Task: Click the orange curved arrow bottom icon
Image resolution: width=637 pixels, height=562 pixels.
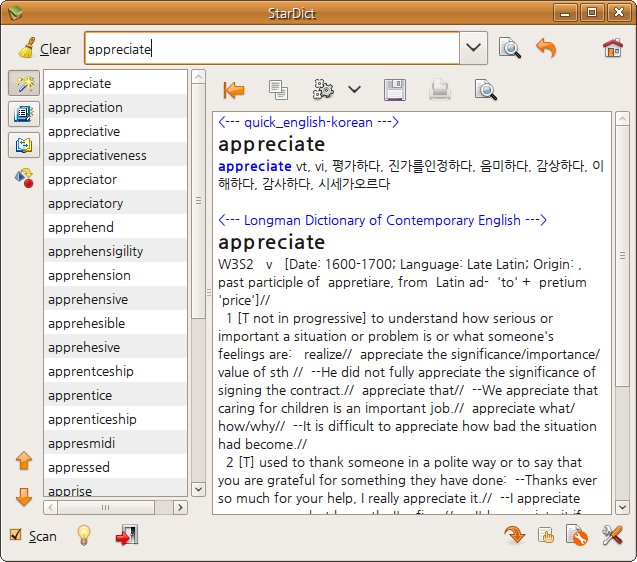Action: pyautogui.click(x=514, y=535)
